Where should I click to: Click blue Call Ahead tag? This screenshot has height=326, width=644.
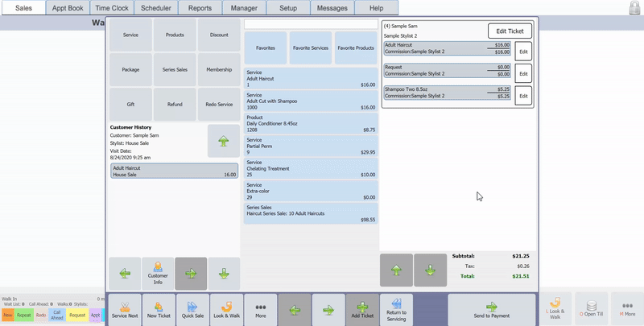[56, 315]
